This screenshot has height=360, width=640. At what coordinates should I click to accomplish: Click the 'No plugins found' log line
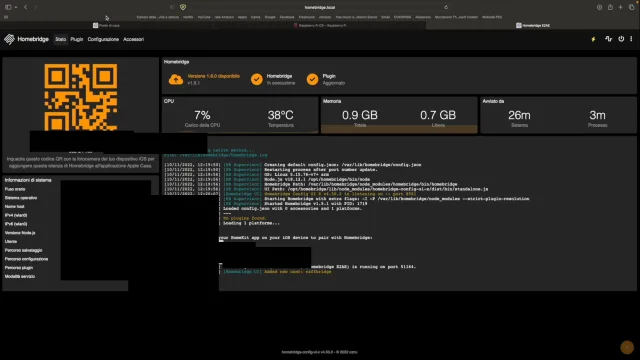pos(244,218)
